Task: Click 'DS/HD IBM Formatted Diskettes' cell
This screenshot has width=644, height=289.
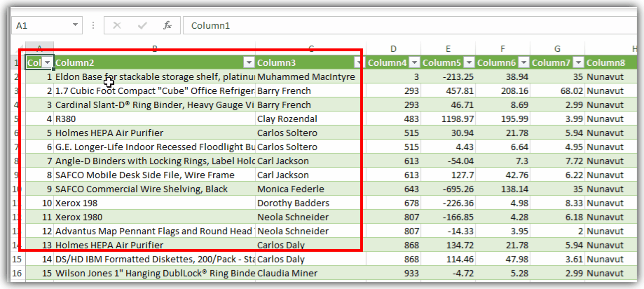Action: tap(154, 260)
